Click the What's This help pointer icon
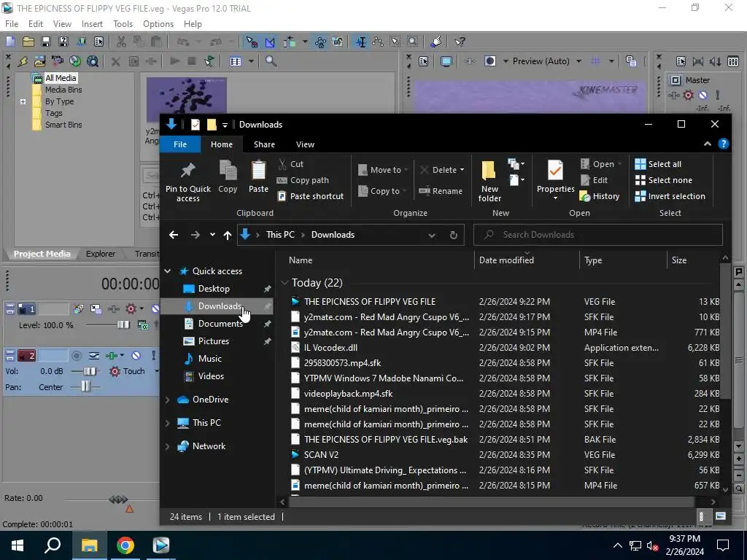The width and height of the screenshot is (747, 560). [x=460, y=42]
